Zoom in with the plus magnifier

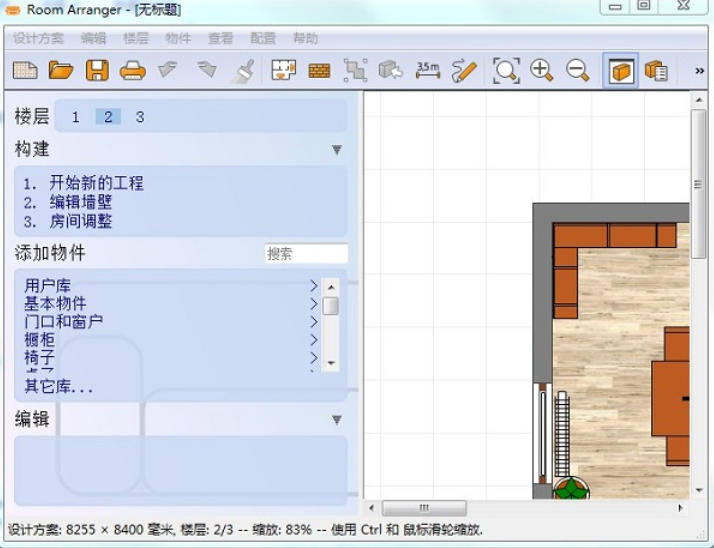(541, 71)
